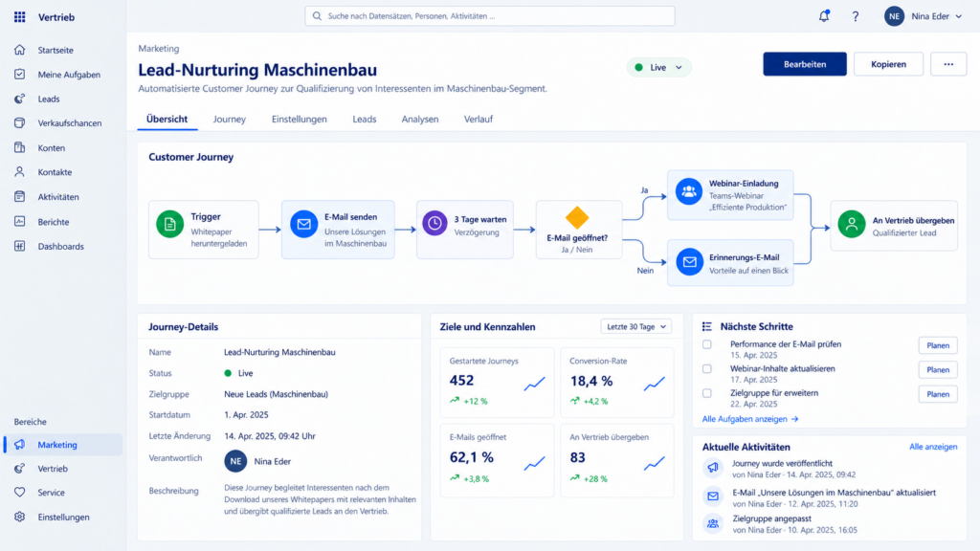Click Planen for Webinar-Inhalte aktualisieren
980x551 pixels.
click(x=938, y=370)
